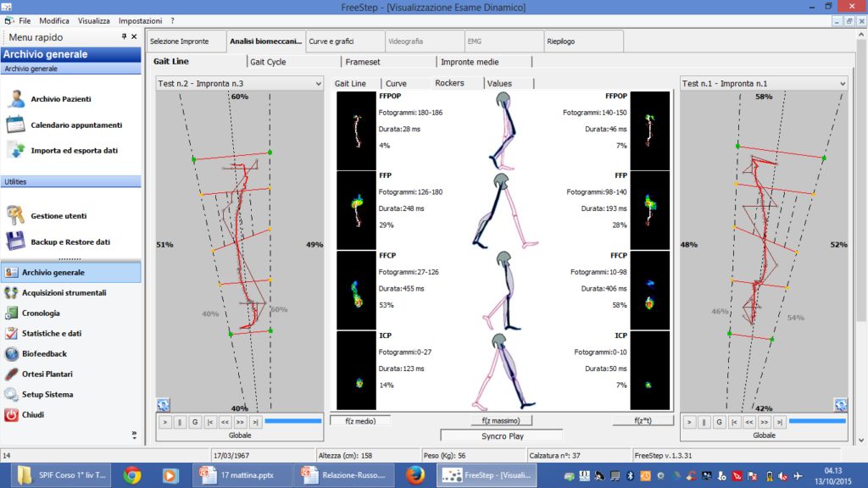868x488 pixels.
Task: Open the Test n.1 - Impronta n.1 dropdown
Action: 764,84
